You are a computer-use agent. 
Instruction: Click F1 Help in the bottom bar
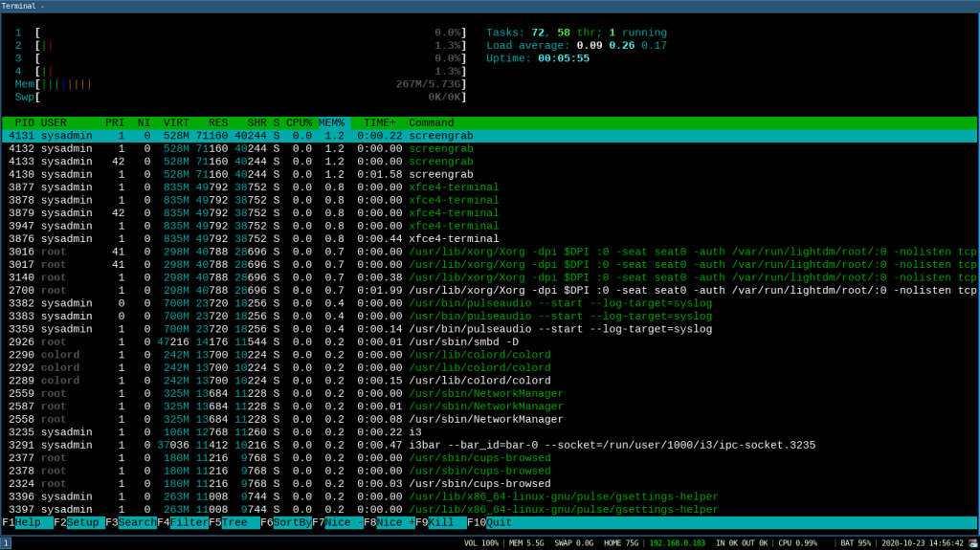coord(27,523)
